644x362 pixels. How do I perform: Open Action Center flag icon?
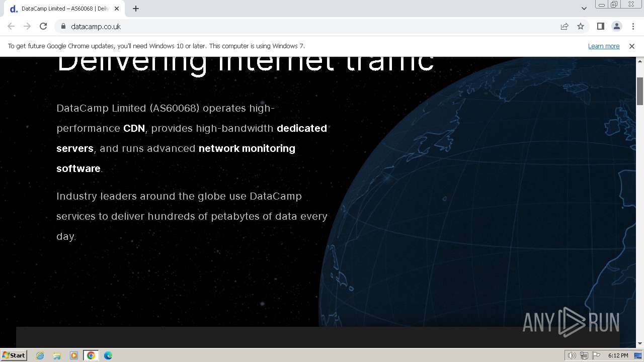[596, 355]
